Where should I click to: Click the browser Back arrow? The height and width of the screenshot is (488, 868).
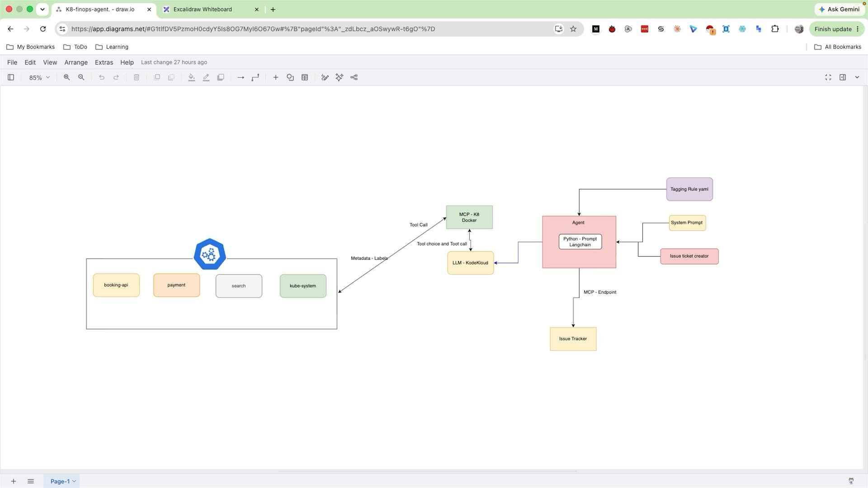coord(10,29)
